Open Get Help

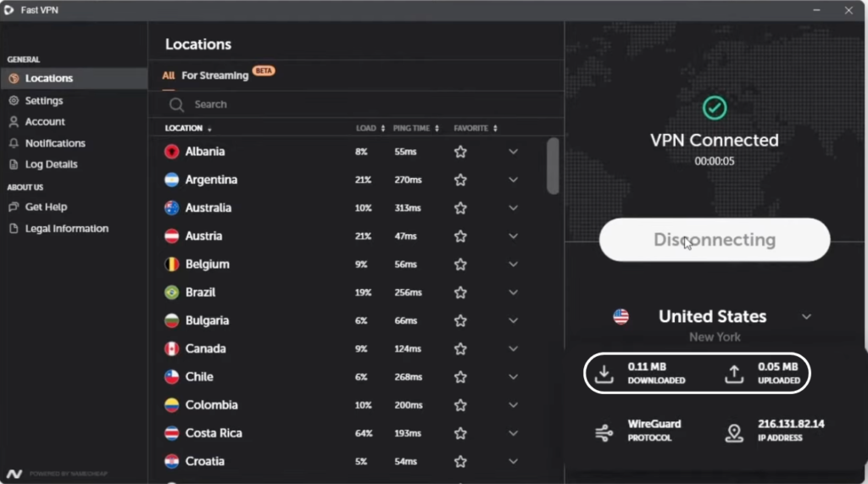click(x=46, y=207)
